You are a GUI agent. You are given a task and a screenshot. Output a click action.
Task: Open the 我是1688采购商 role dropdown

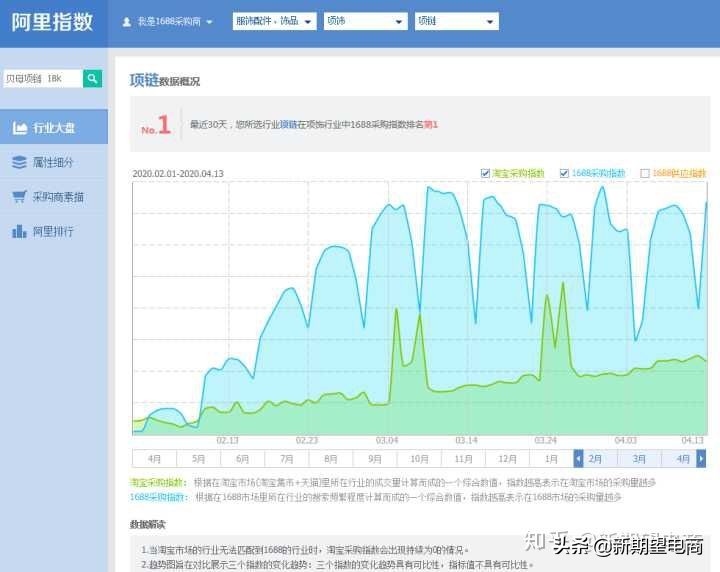(x=168, y=22)
